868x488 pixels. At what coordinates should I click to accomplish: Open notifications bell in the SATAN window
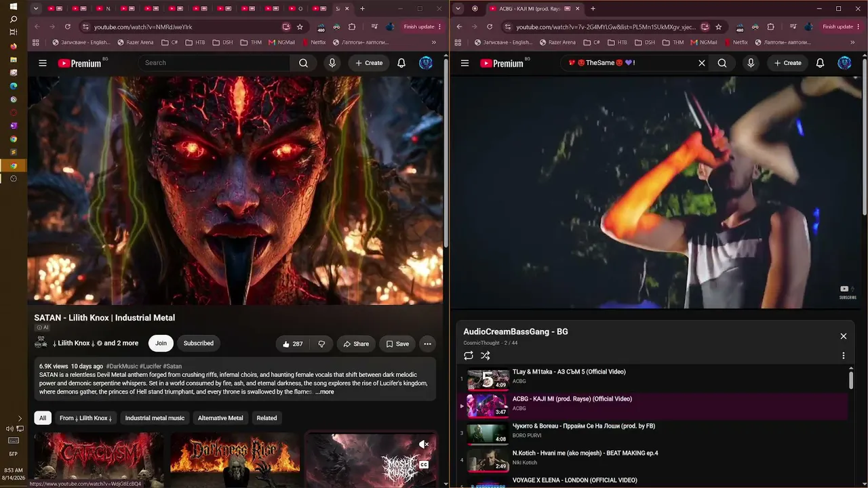click(x=401, y=63)
